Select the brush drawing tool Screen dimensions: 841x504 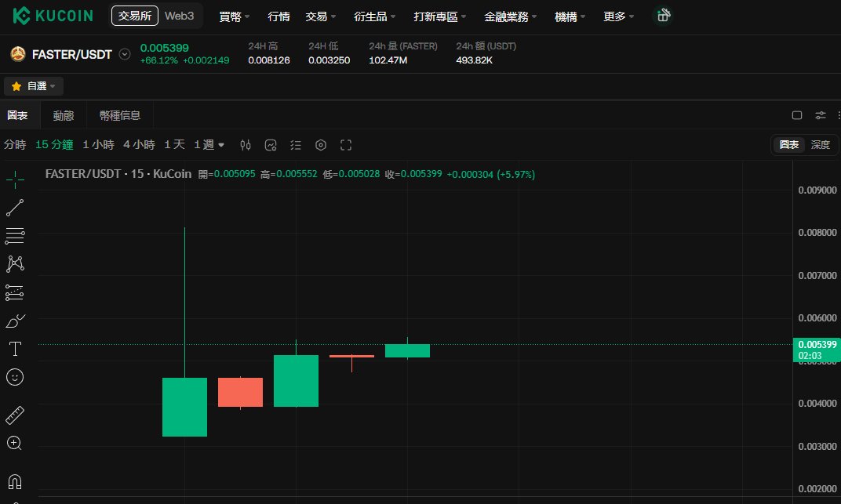point(15,321)
